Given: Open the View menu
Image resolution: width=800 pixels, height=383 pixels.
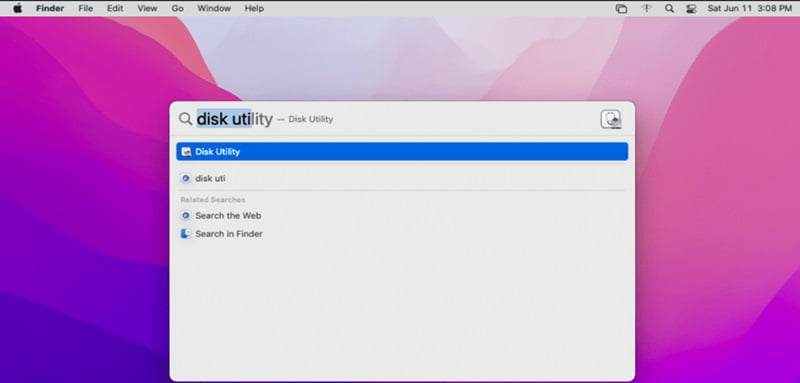Looking at the screenshot, I should (147, 8).
